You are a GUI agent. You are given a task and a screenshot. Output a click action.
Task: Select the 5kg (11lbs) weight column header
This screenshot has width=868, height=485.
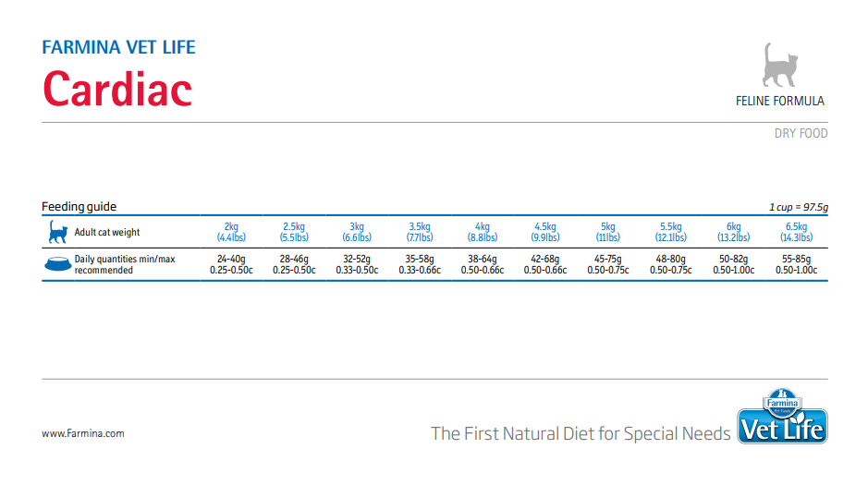[608, 232]
